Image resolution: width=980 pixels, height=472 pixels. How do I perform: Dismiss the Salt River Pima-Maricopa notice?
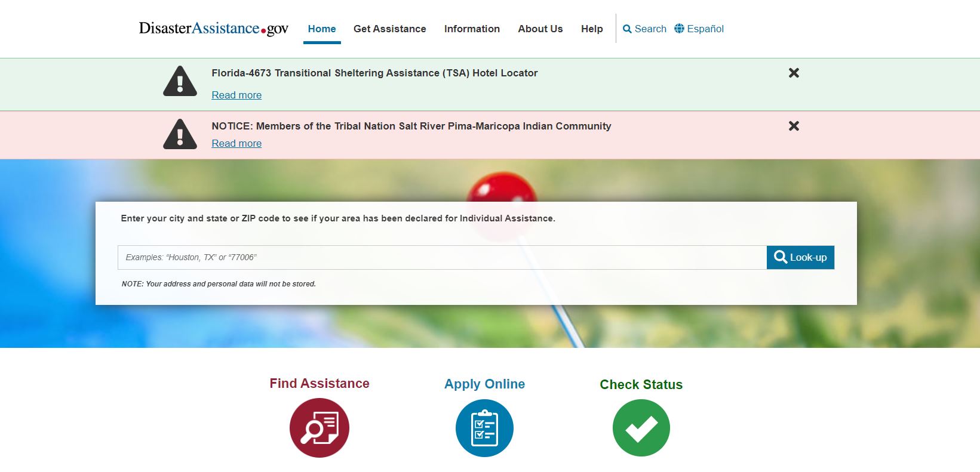point(794,126)
